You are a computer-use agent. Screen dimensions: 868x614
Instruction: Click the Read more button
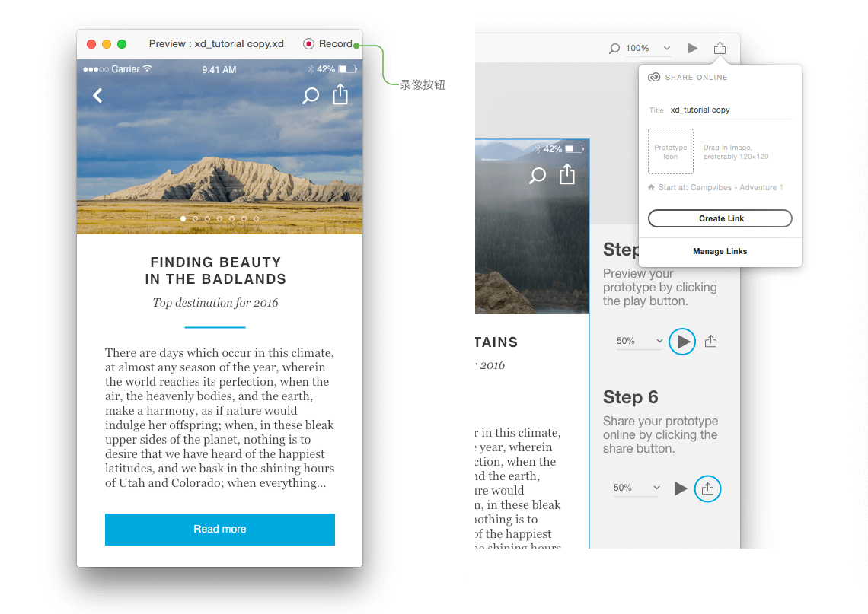point(219,530)
